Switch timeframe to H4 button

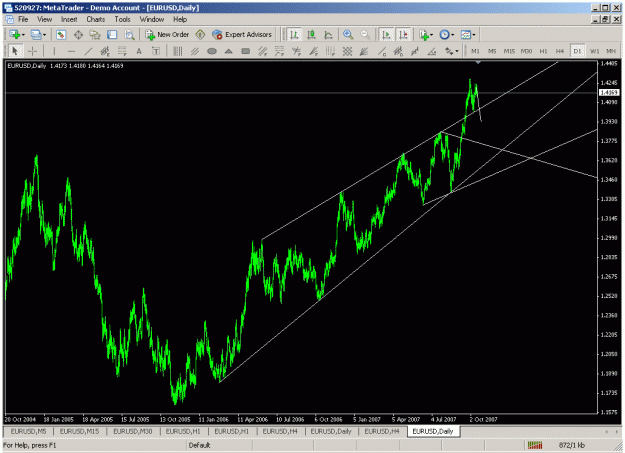(x=560, y=51)
